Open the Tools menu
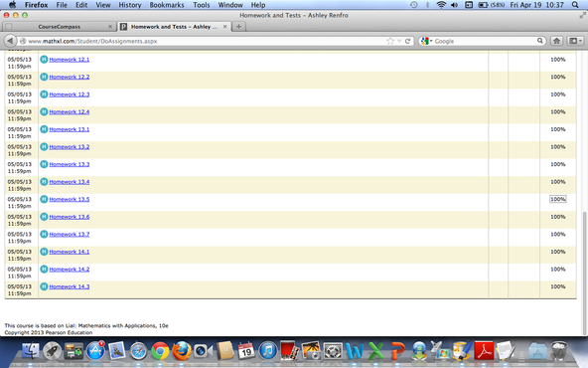Viewport: 588px width, 368px height. tap(201, 5)
